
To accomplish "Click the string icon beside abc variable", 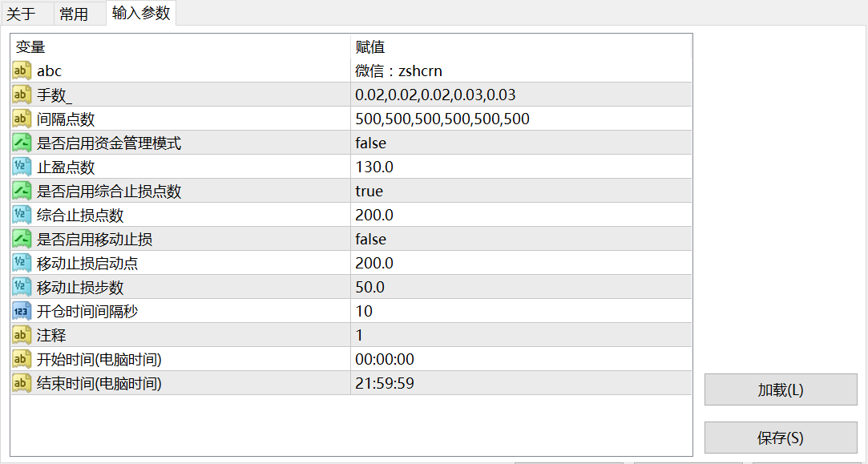I will coord(22,71).
